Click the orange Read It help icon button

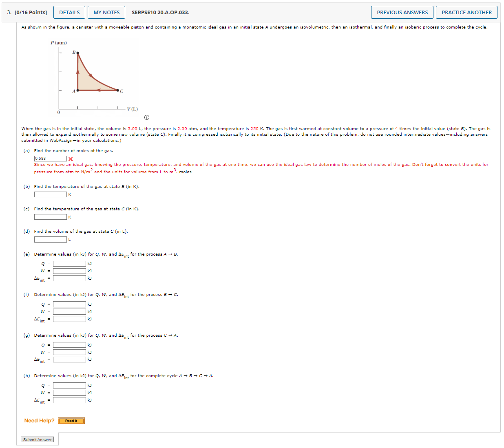pyautogui.click(x=71, y=420)
